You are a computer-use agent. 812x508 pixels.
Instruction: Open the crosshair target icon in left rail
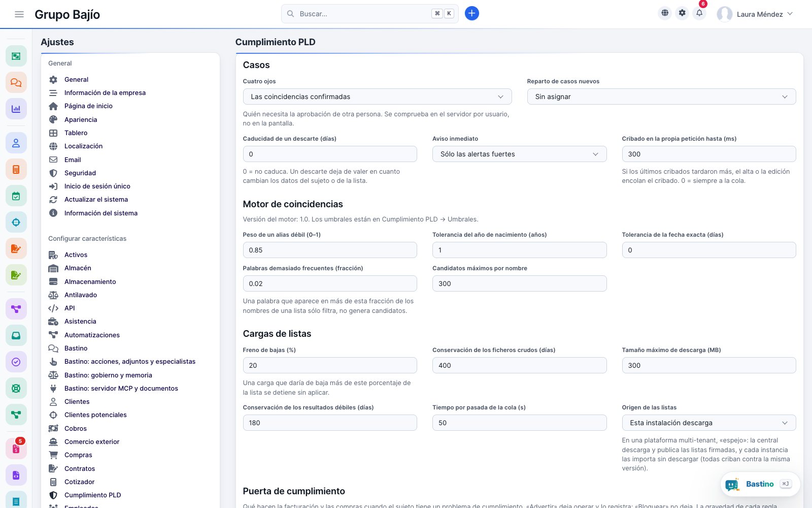click(x=16, y=222)
